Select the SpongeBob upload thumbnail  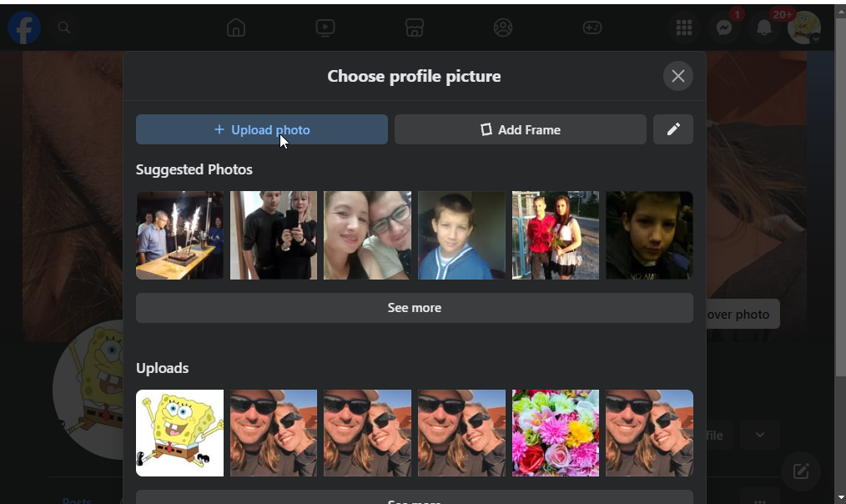pyautogui.click(x=180, y=433)
